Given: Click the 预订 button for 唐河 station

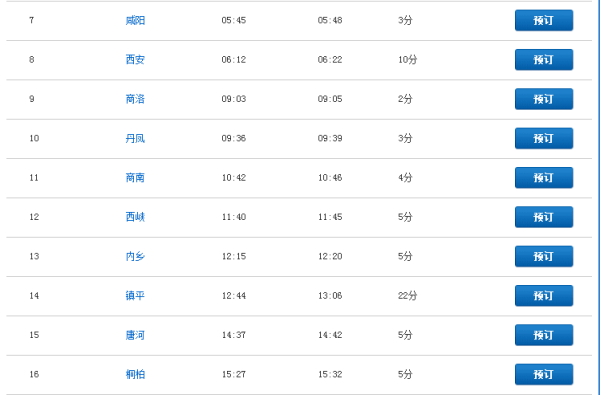Looking at the screenshot, I should [x=544, y=335].
